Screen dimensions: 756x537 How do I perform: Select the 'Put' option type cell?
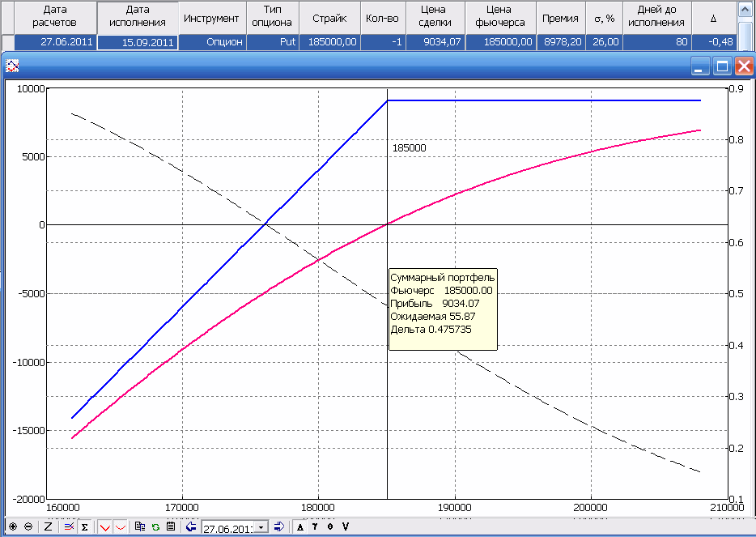[272, 42]
